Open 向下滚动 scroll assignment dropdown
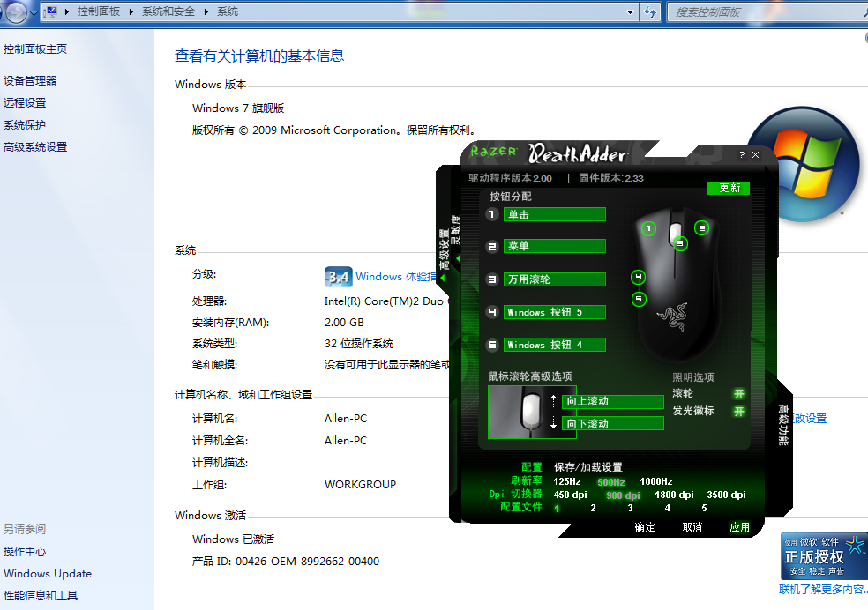This screenshot has width=868, height=610. 613,424
